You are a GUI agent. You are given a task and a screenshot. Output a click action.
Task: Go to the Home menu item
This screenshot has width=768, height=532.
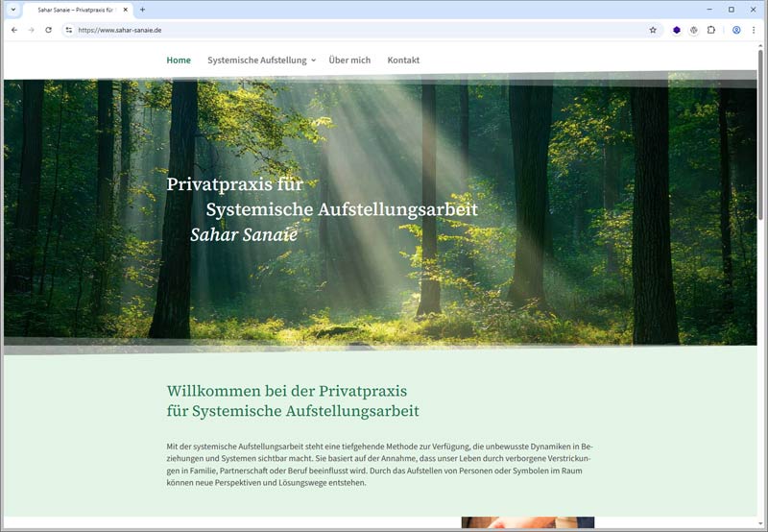pyautogui.click(x=179, y=60)
